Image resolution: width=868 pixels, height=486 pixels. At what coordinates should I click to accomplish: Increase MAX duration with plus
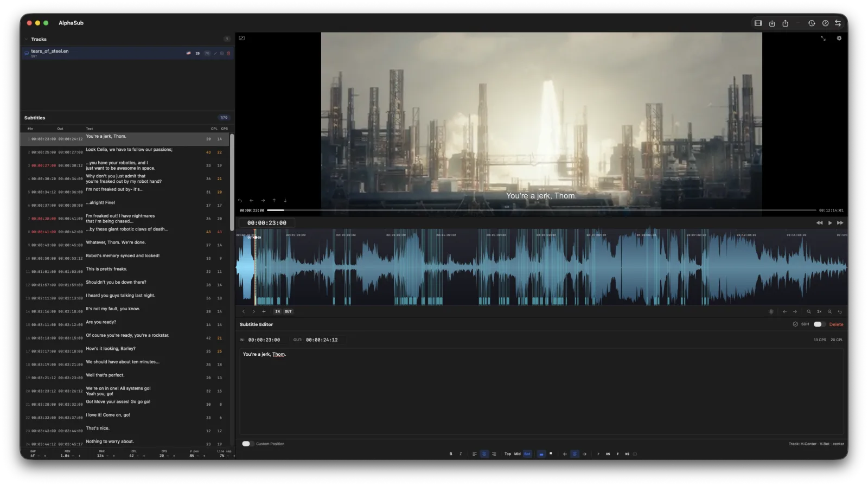[x=114, y=456]
